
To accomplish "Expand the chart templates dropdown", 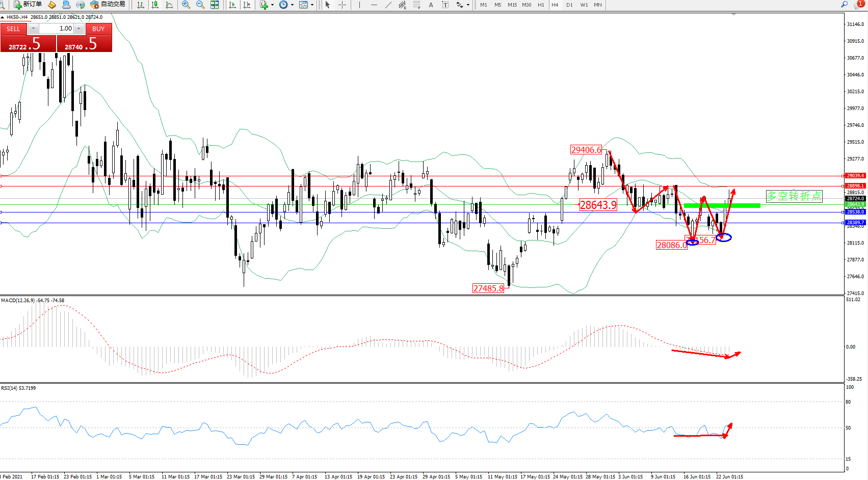I will [312, 5].
